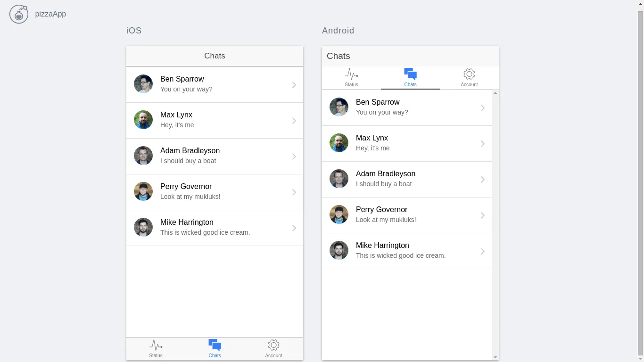
Task: Click Max Lynx's avatar in Android list
Action: click(x=339, y=143)
